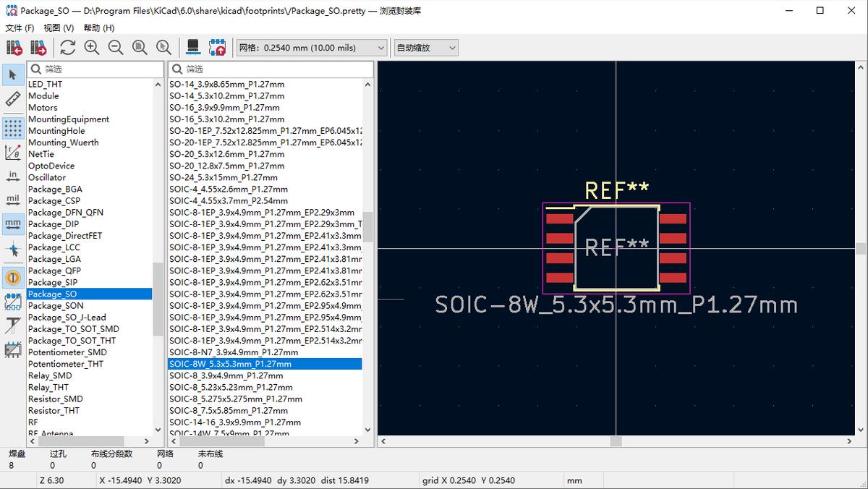This screenshot has height=489, width=868.
Task: Open the 3D viewer for the footprint
Action: tap(192, 46)
